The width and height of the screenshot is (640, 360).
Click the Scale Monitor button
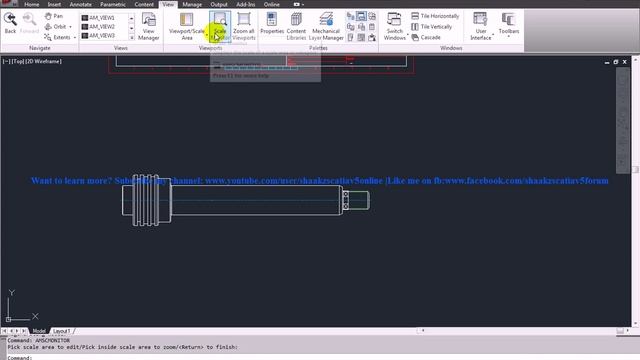click(x=220, y=26)
